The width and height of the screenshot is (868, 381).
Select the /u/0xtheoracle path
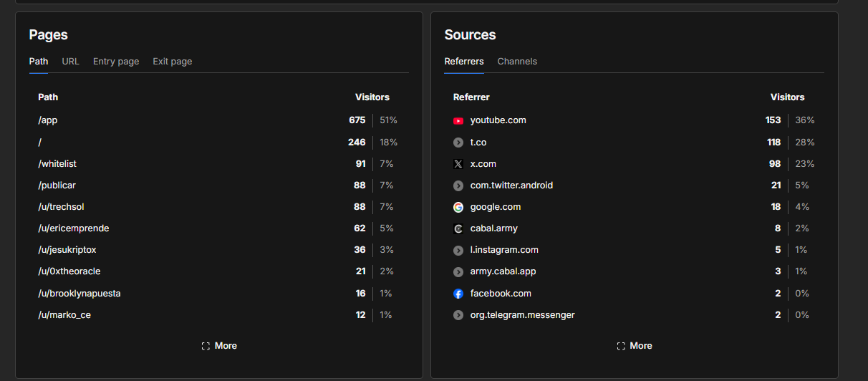coord(69,271)
